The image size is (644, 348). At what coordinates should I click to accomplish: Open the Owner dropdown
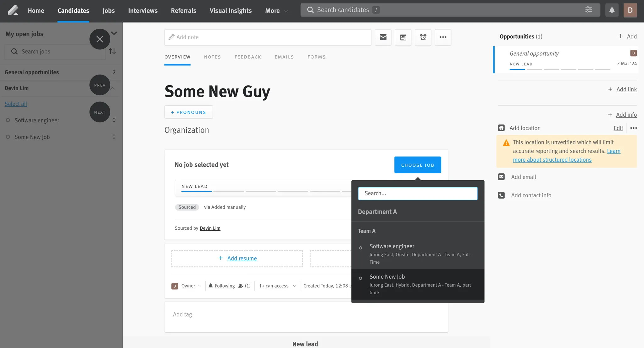191,286
